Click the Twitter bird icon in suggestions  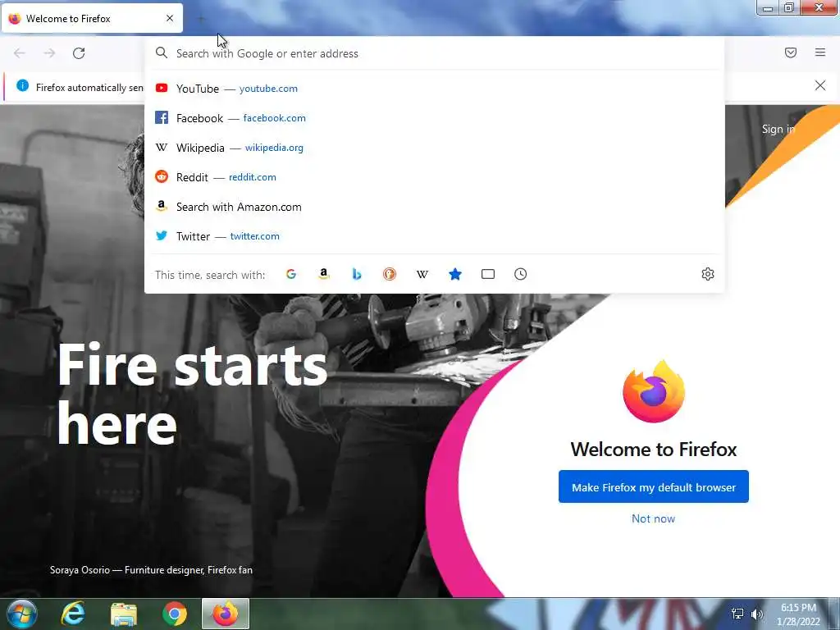click(x=162, y=235)
